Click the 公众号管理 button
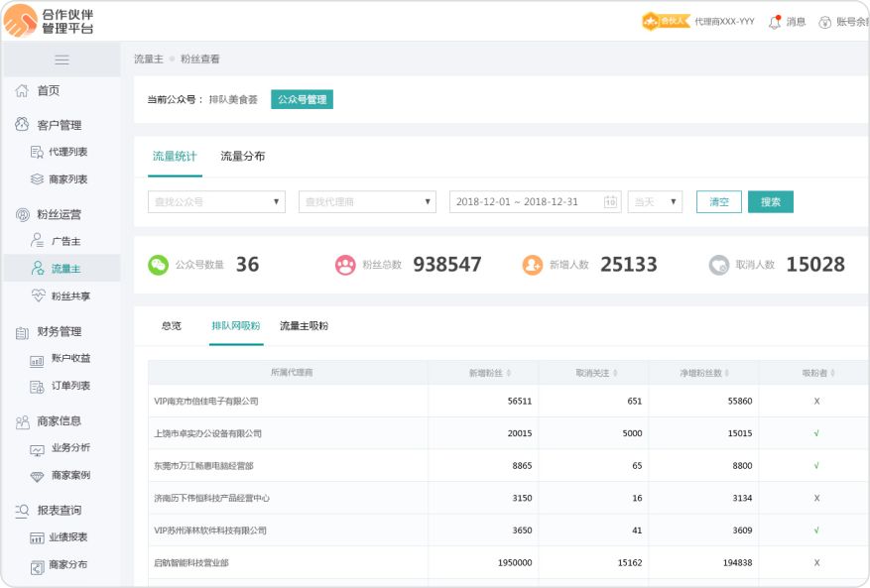 pyautogui.click(x=302, y=99)
